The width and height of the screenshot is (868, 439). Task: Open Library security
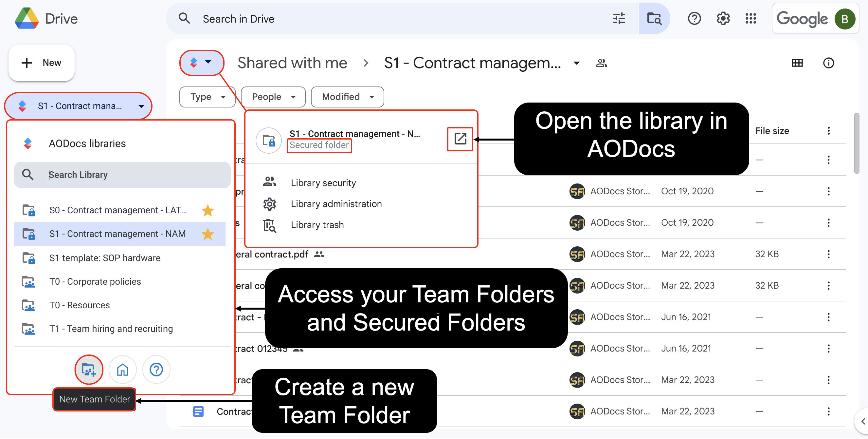pyautogui.click(x=323, y=183)
